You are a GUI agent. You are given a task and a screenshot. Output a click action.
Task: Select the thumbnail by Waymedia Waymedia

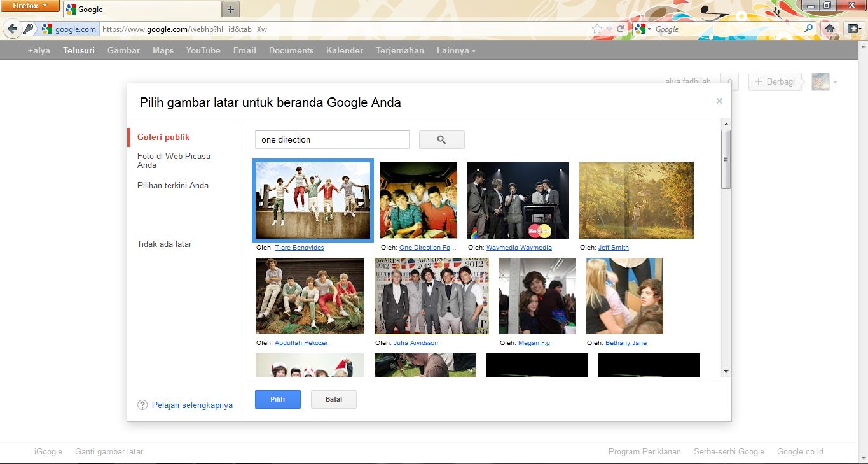coord(518,200)
